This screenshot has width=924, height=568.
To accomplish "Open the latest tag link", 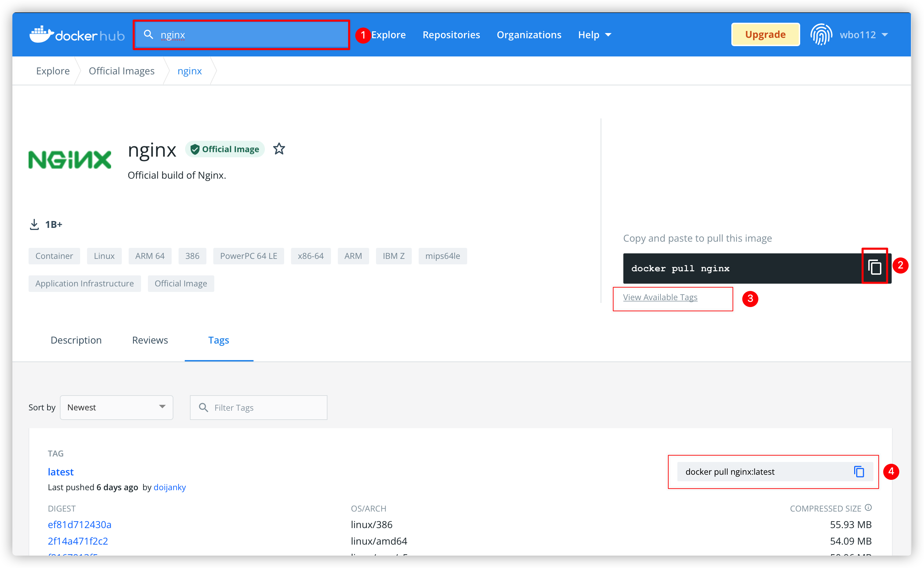I will 61,472.
